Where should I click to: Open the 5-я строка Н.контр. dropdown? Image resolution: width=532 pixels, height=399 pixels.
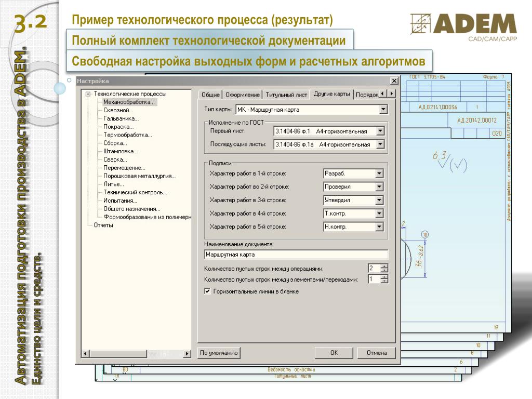tap(379, 227)
